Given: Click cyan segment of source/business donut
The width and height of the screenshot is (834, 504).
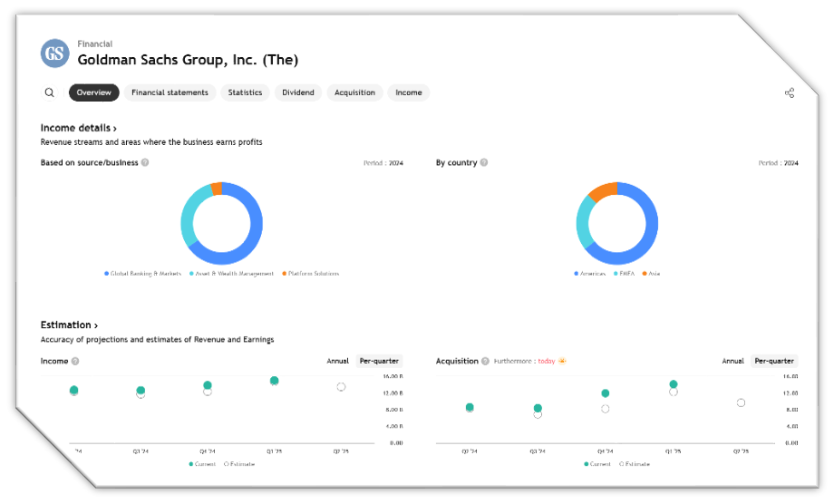Looking at the screenshot, I should click(x=188, y=216).
